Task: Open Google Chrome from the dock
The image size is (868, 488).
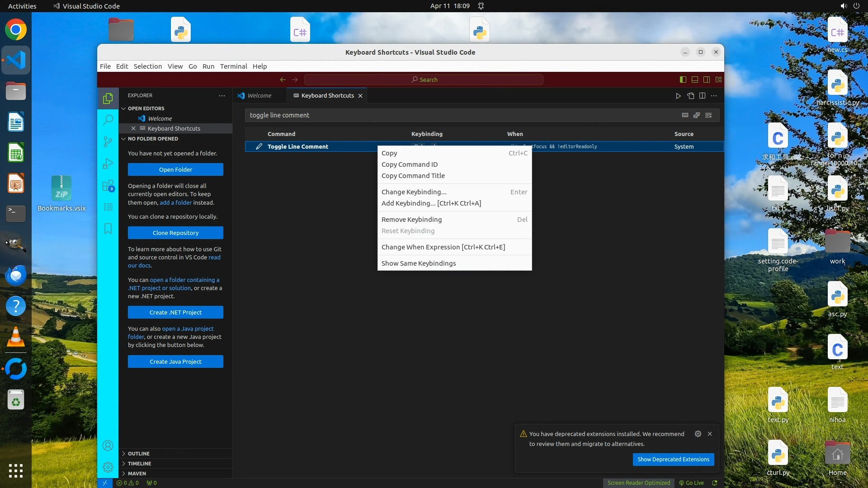Action: tap(16, 30)
